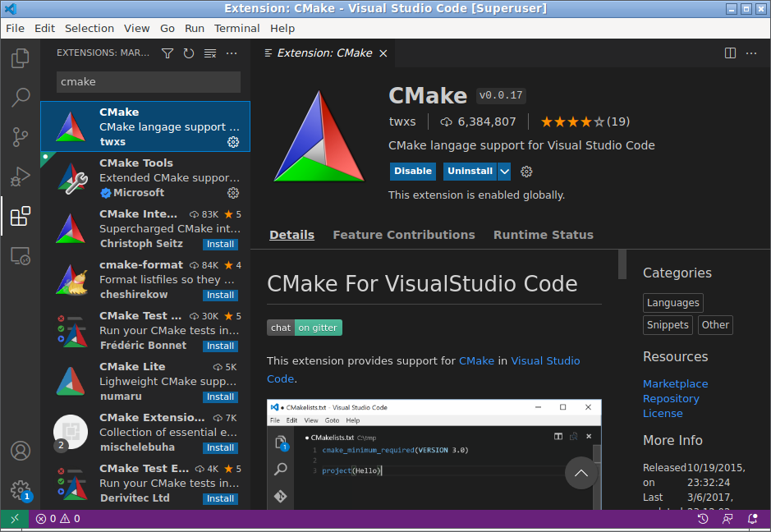The height and width of the screenshot is (532, 771).
Task: Click the star rating (19)
Action: tap(585, 122)
